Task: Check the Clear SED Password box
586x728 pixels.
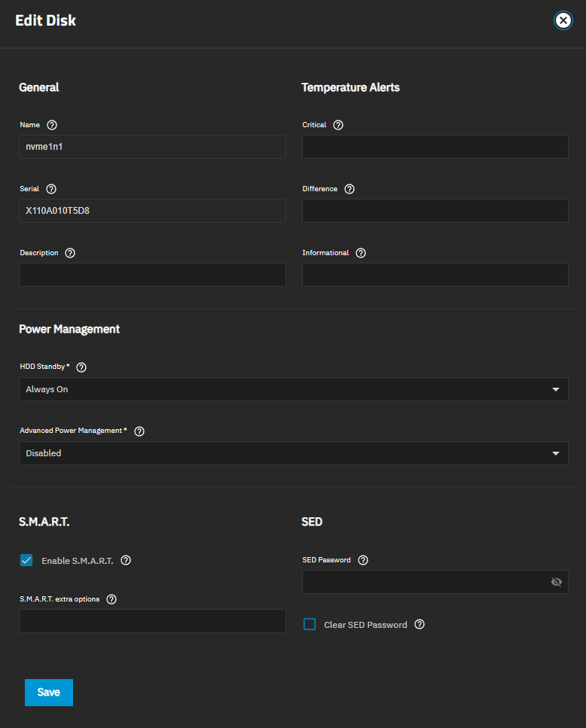Action: 310,624
